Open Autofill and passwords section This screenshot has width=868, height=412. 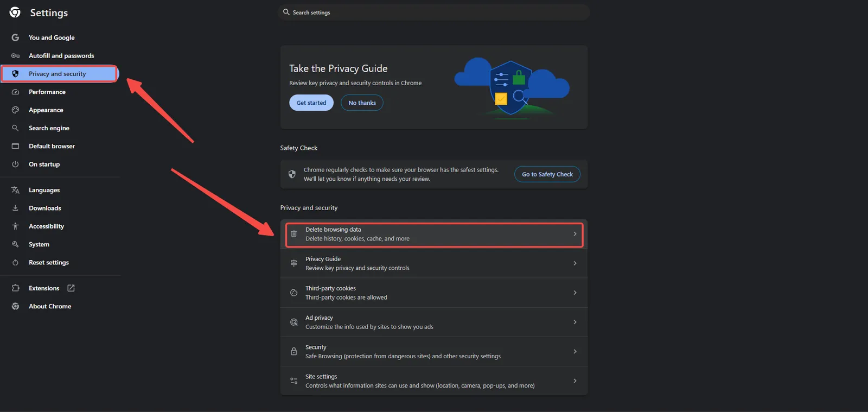click(61, 56)
